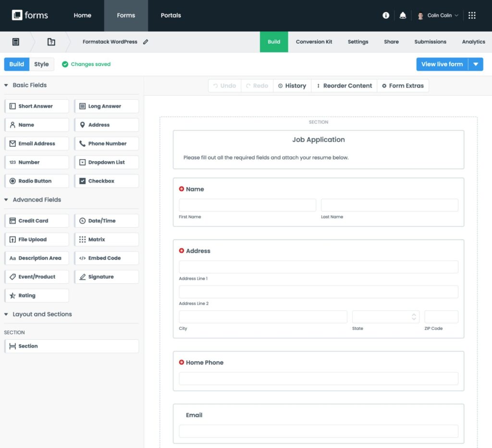
Task: Add a Rating field
Action: point(37,295)
